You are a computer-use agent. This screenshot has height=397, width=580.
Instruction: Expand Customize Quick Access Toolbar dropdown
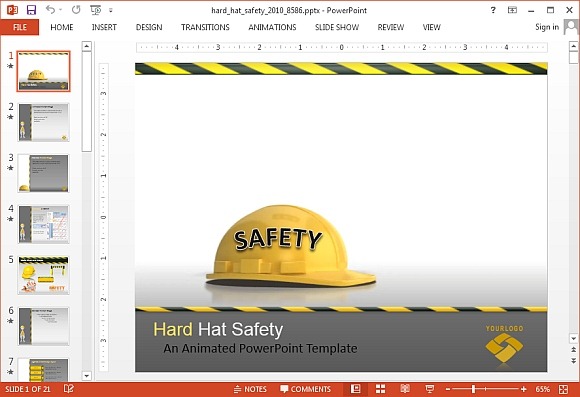[111, 10]
